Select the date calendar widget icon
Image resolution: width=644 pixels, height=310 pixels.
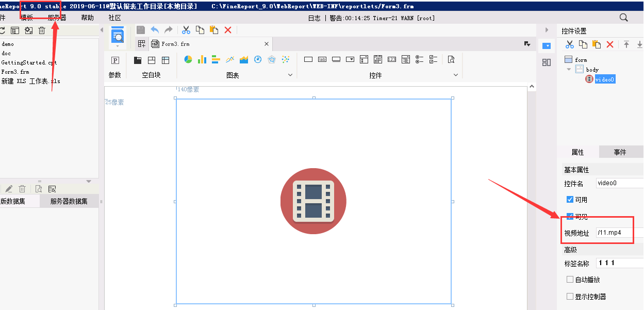tap(378, 59)
